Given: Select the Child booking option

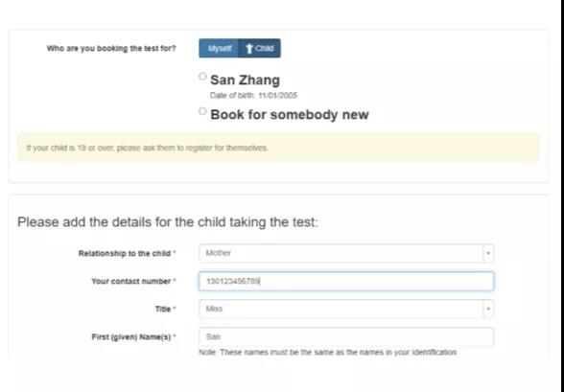Looking at the screenshot, I should click(x=259, y=48).
